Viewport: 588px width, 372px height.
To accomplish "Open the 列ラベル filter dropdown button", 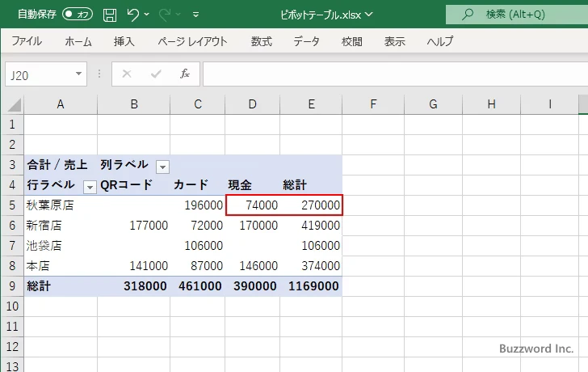I will click(163, 167).
